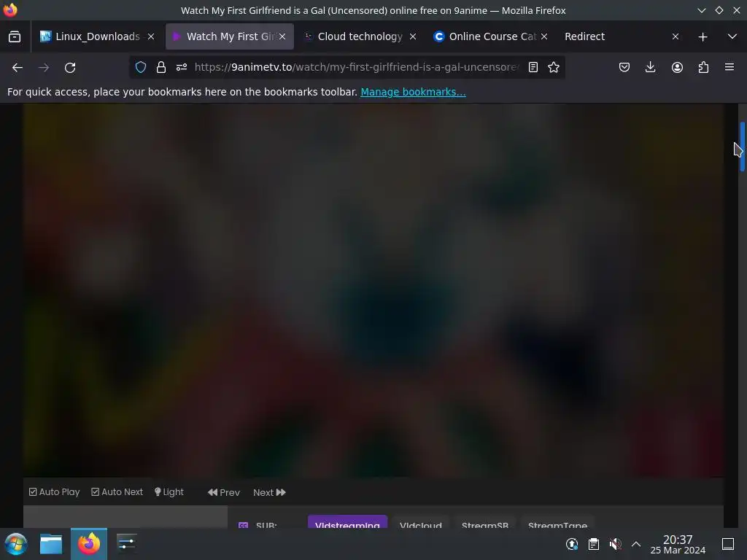Close the Watch My First Girlfriend tab

point(282,36)
